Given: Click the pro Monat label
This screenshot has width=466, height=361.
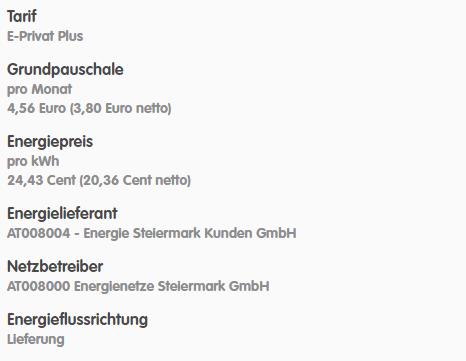Looking at the screenshot, I should coord(39,89).
